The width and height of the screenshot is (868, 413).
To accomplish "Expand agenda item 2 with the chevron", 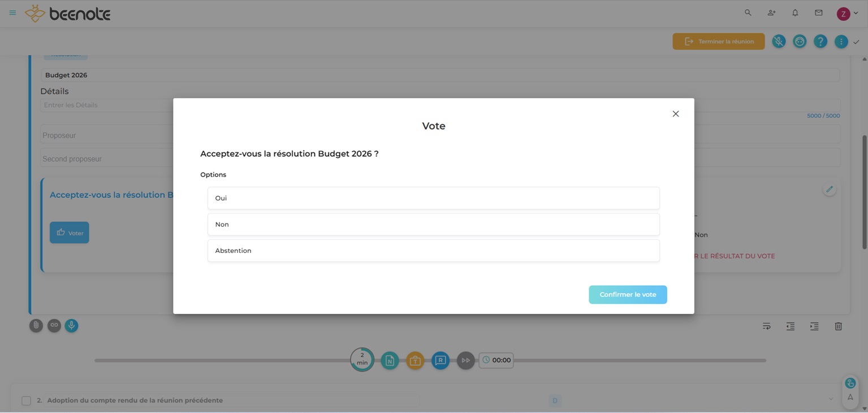I will (831, 399).
